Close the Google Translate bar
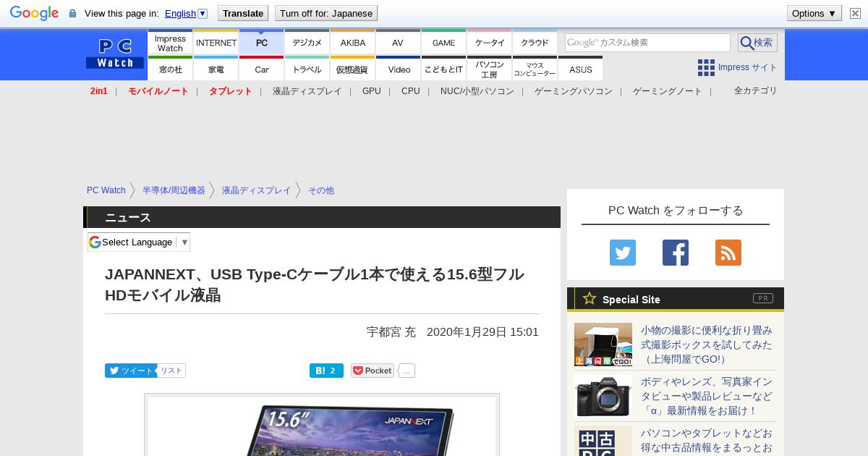Image resolution: width=868 pixels, height=456 pixels. (x=855, y=13)
